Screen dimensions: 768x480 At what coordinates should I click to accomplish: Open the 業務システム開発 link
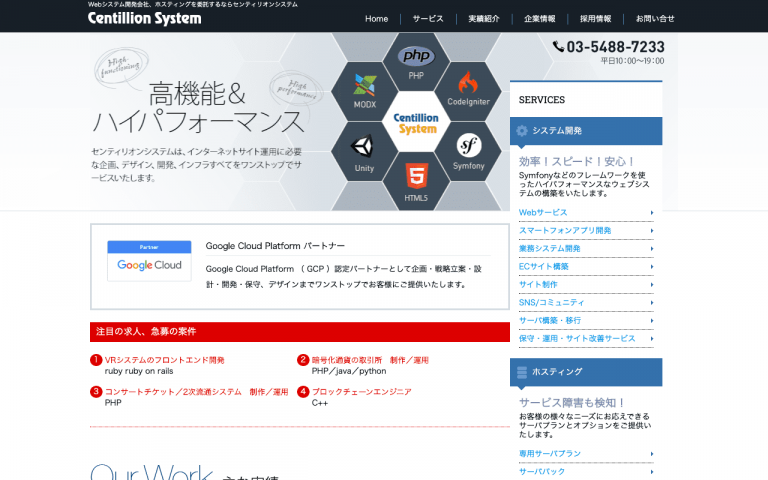[550, 249]
